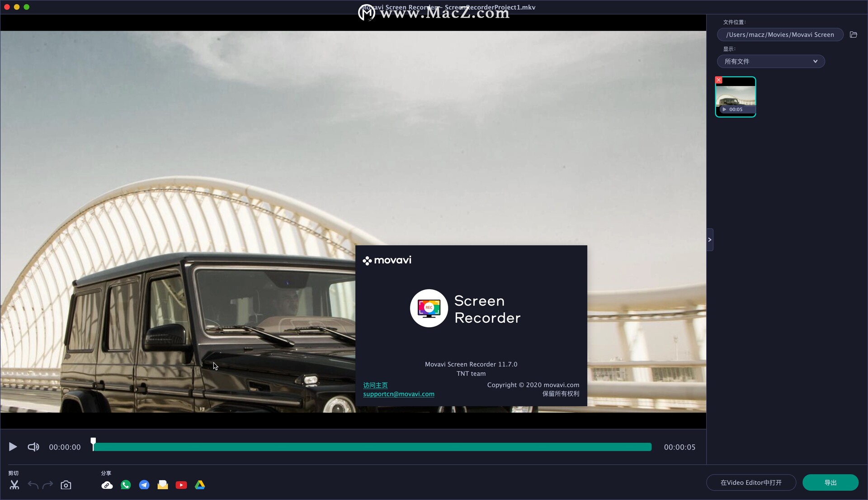Take a snapshot with the camera icon
This screenshot has height=500, width=868.
click(x=66, y=485)
